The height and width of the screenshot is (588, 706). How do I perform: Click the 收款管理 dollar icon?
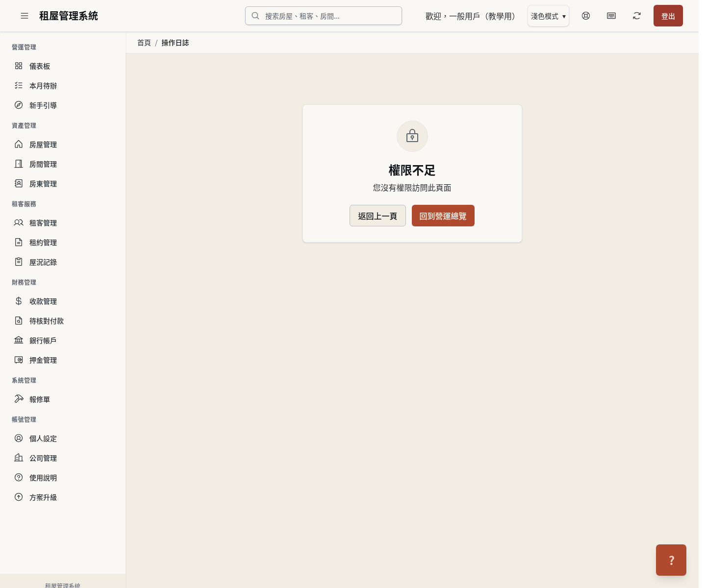coord(19,301)
